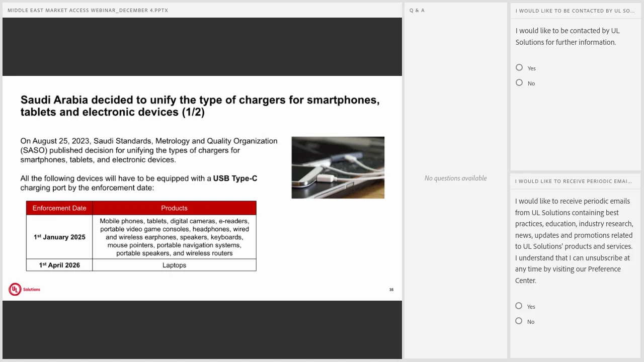Choose No to receive periodic emails
The width and height of the screenshot is (644, 362).
519,321
